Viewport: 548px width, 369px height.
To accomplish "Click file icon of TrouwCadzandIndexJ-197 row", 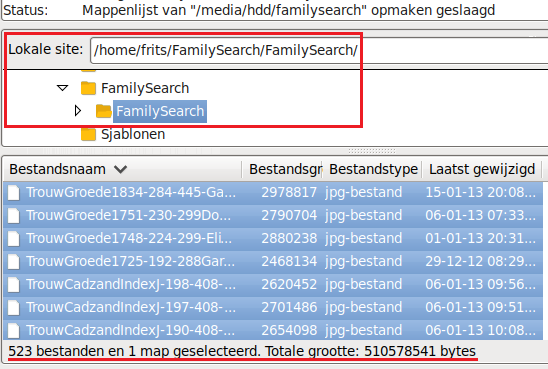I will click(14, 308).
